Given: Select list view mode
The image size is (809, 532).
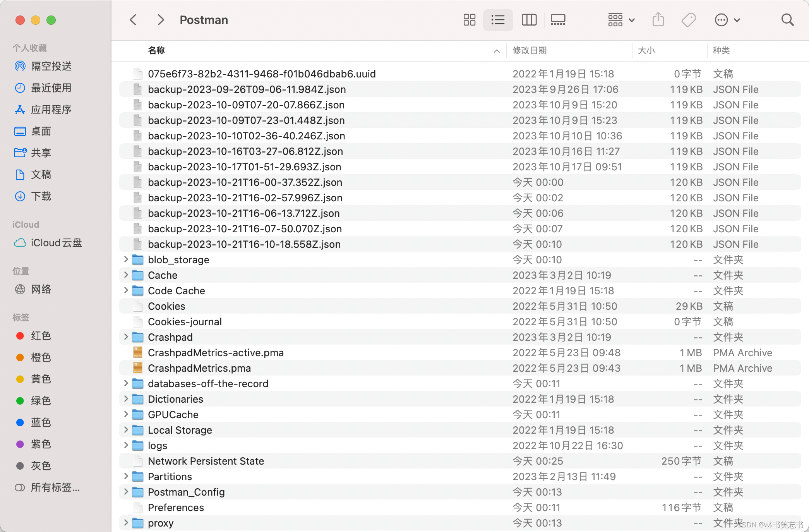Looking at the screenshot, I should [x=498, y=20].
